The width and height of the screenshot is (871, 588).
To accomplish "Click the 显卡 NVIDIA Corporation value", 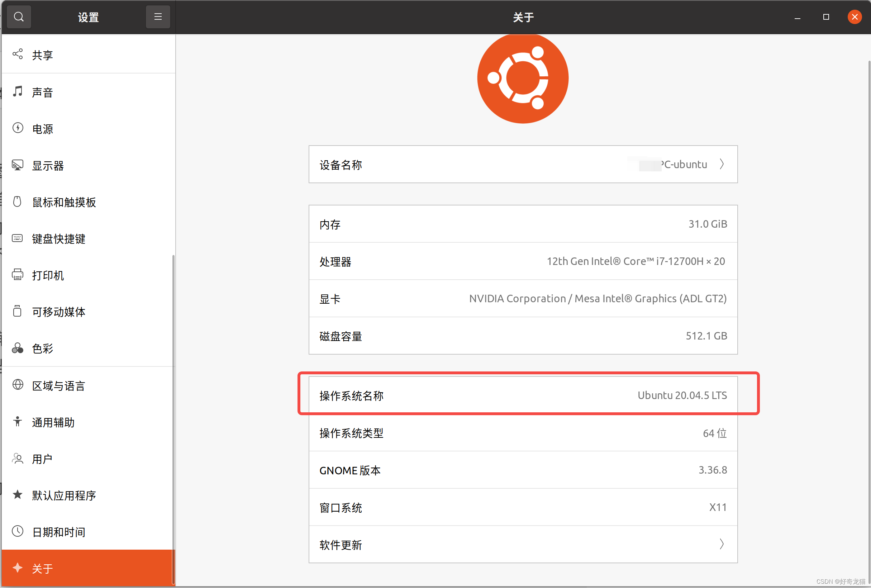I will [x=598, y=299].
